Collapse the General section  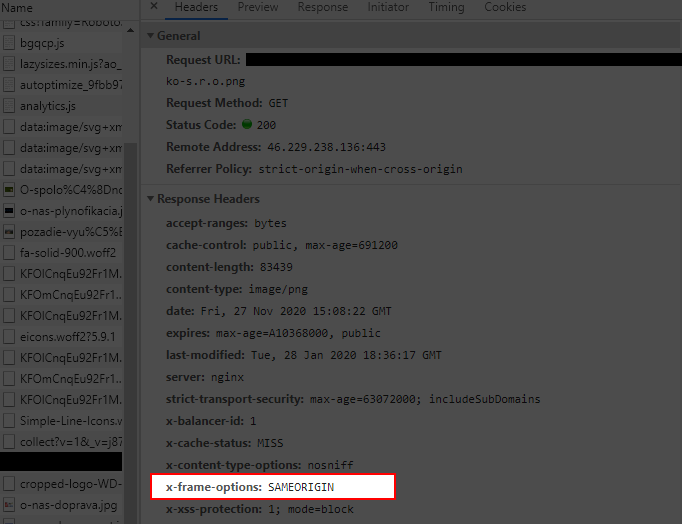tap(151, 36)
